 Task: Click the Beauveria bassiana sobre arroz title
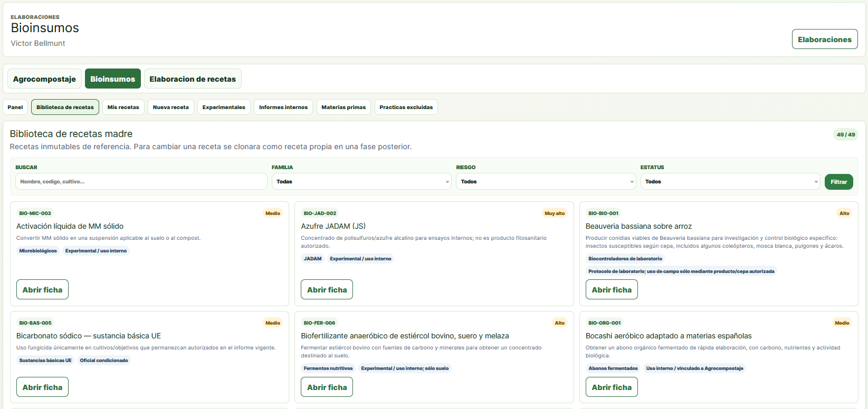tap(638, 226)
